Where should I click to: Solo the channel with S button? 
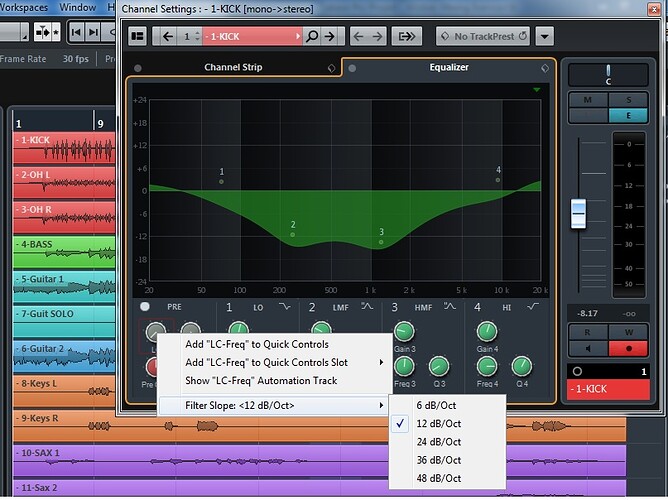coord(628,100)
